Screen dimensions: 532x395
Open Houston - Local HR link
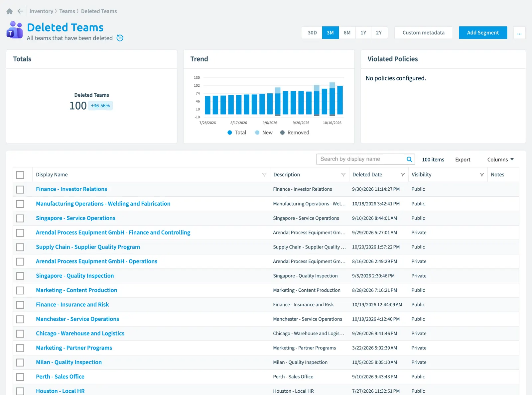(x=60, y=391)
